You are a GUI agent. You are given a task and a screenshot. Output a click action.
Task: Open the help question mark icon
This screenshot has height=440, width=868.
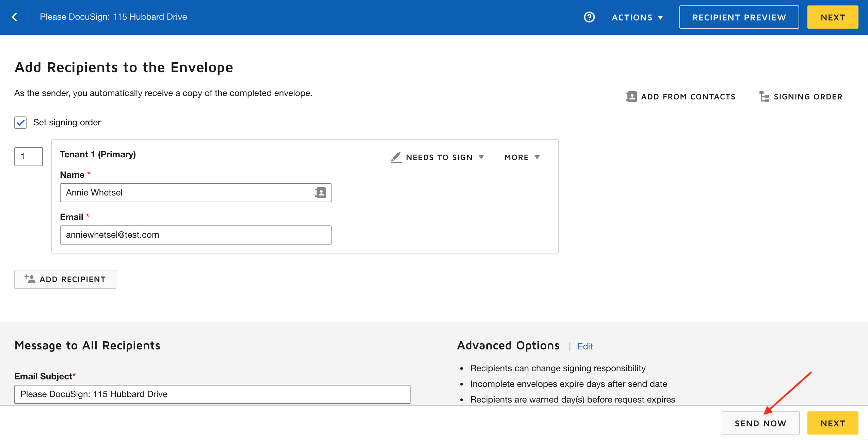pos(589,17)
